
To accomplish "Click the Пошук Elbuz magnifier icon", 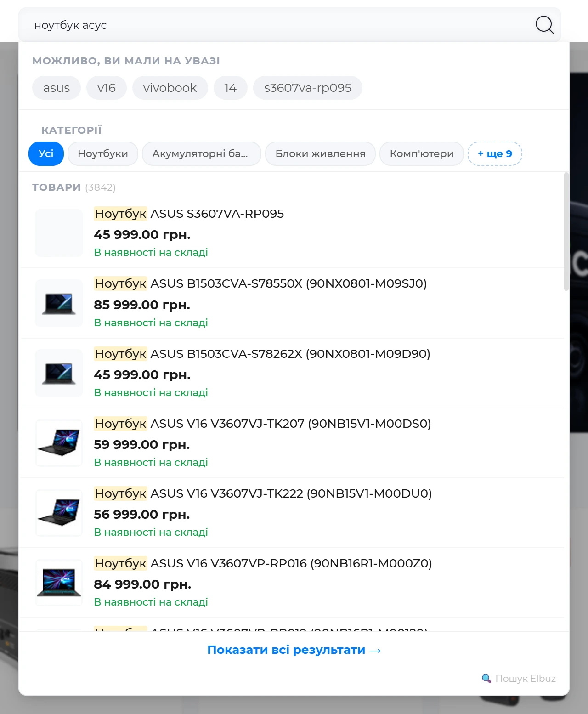I will [x=486, y=679].
